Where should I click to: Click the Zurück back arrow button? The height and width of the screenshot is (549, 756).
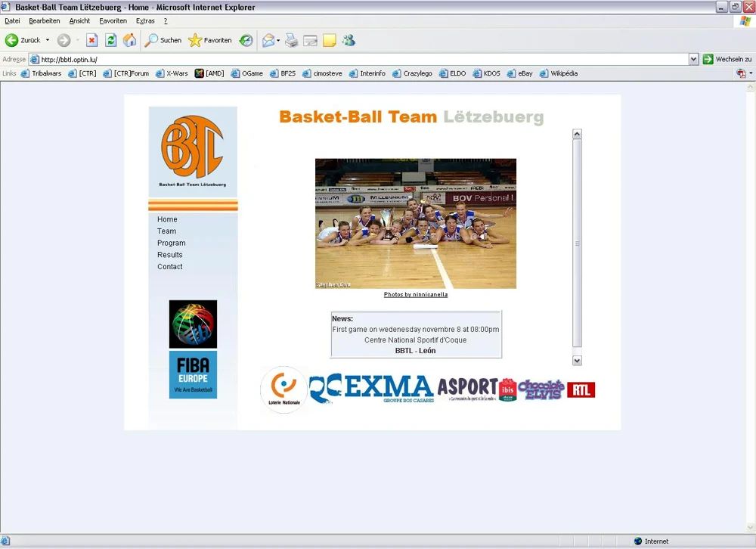point(23,40)
